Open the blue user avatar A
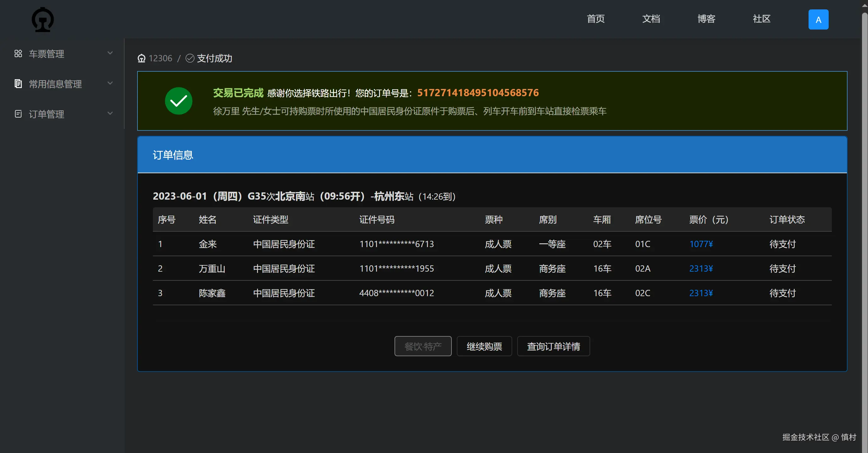 click(818, 19)
